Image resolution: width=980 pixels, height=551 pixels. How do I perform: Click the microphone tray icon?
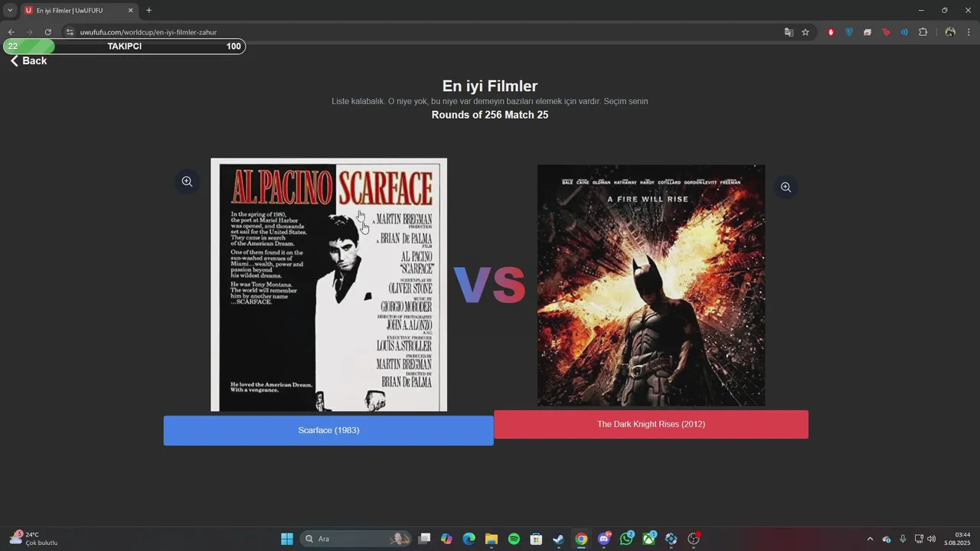pyautogui.click(x=903, y=539)
